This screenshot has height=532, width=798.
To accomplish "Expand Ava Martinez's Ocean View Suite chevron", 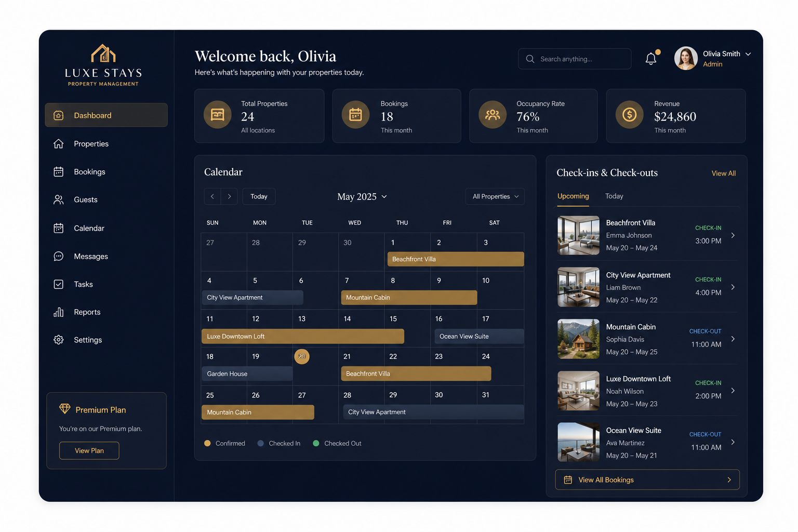I will [733, 442].
